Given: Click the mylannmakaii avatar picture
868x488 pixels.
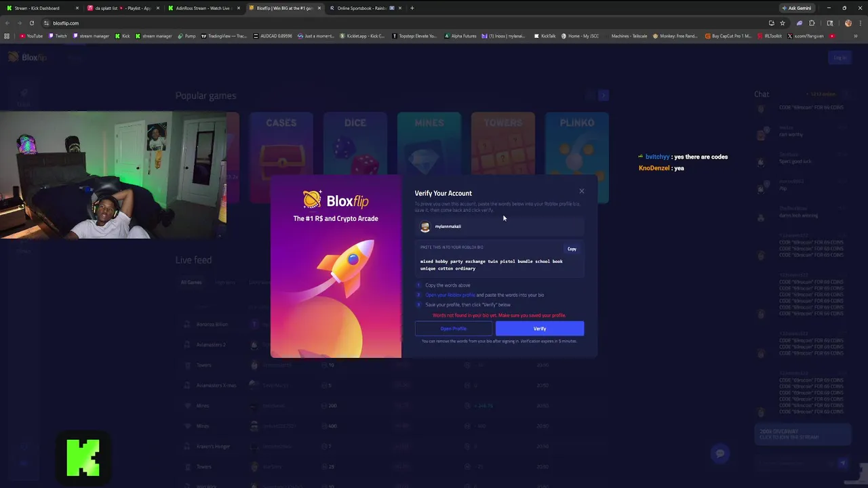Looking at the screenshot, I should (x=425, y=226).
